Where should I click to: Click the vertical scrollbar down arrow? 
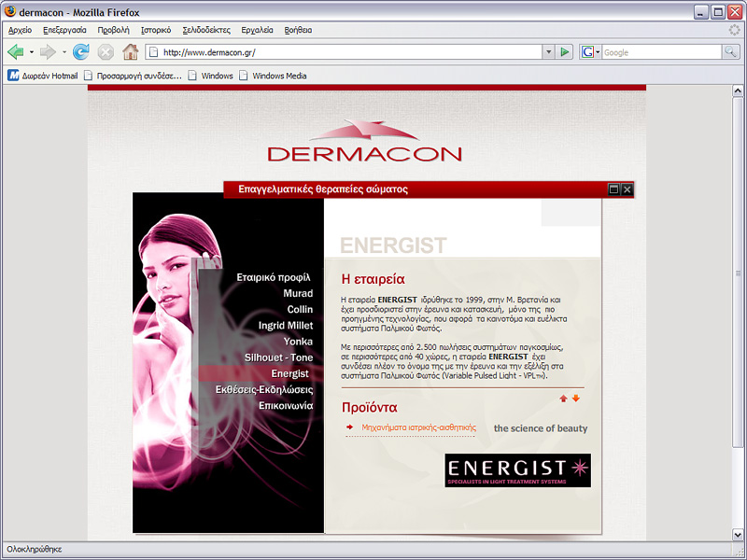tap(738, 535)
